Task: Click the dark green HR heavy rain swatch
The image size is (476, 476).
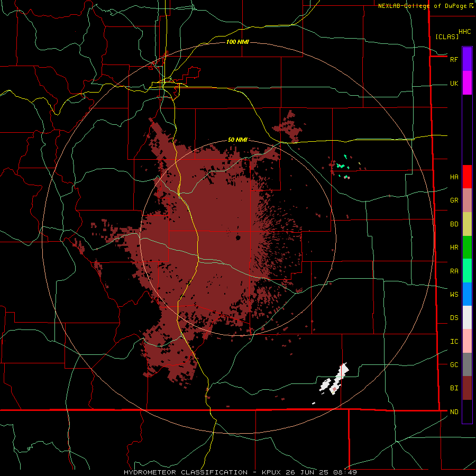Action: (467, 247)
